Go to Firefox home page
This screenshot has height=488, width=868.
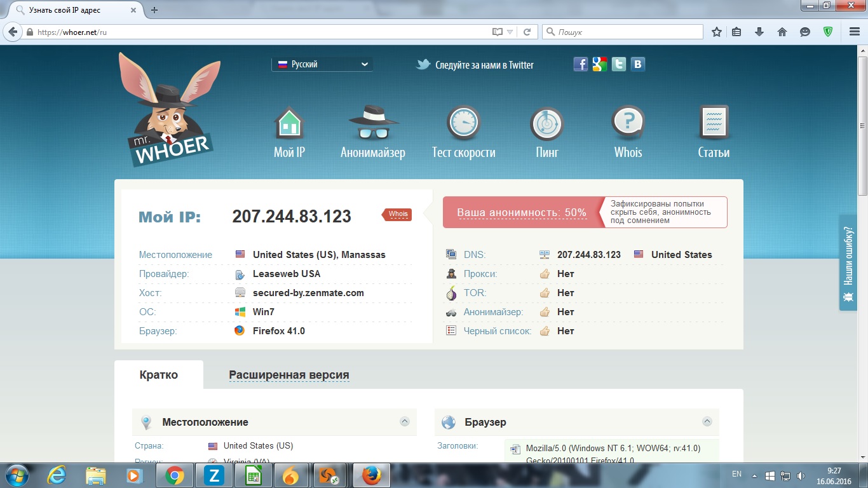click(782, 32)
